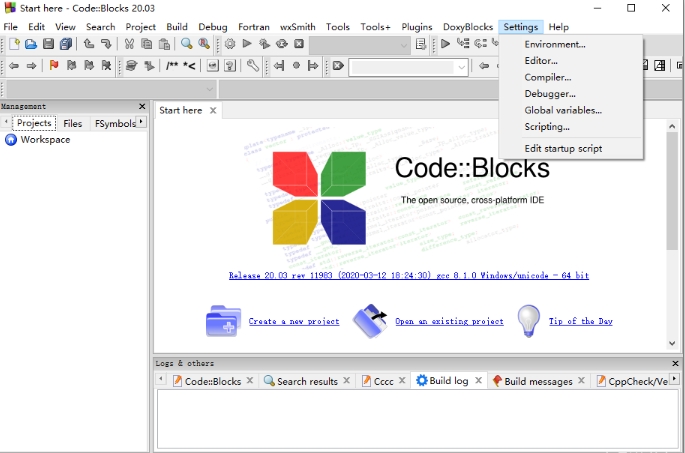This screenshot has width=685, height=453.
Task: Click the Open file folder icon
Action: (31, 44)
